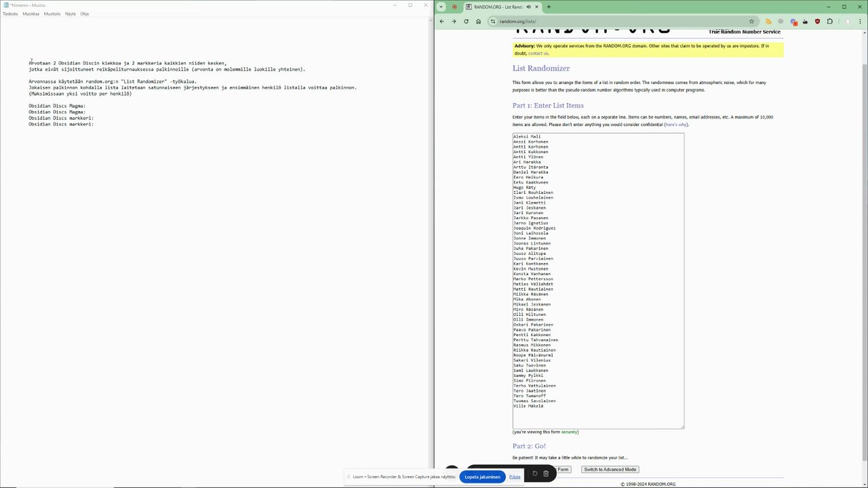Open the here's why link
This screenshot has width=868, height=488.
pyautogui.click(x=675, y=125)
